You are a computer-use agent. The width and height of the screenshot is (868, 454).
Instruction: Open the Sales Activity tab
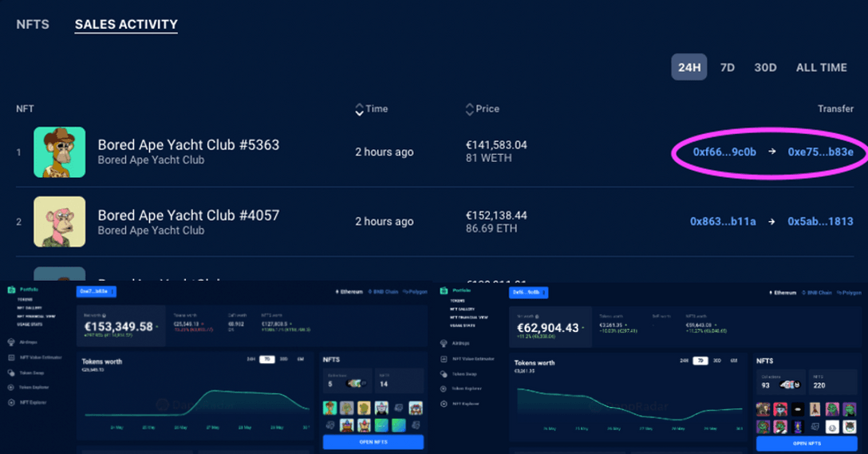pos(126,25)
